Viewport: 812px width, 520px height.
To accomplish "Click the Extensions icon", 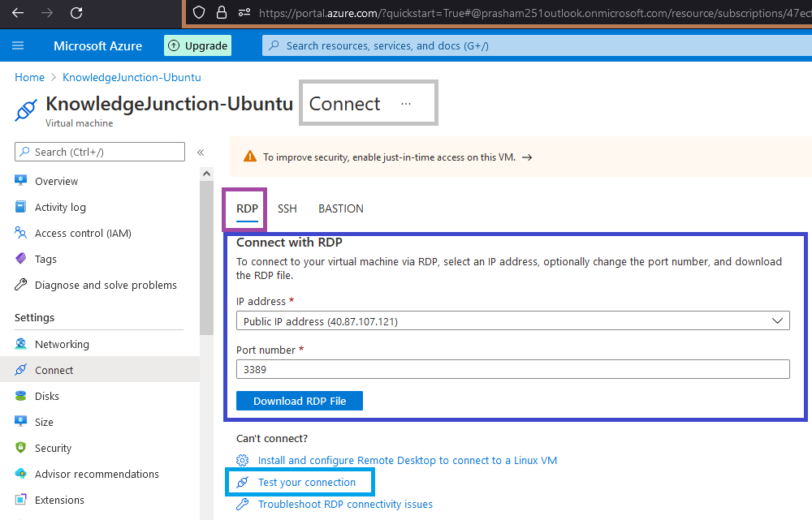I will pyautogui.click(x=21, y=499).
